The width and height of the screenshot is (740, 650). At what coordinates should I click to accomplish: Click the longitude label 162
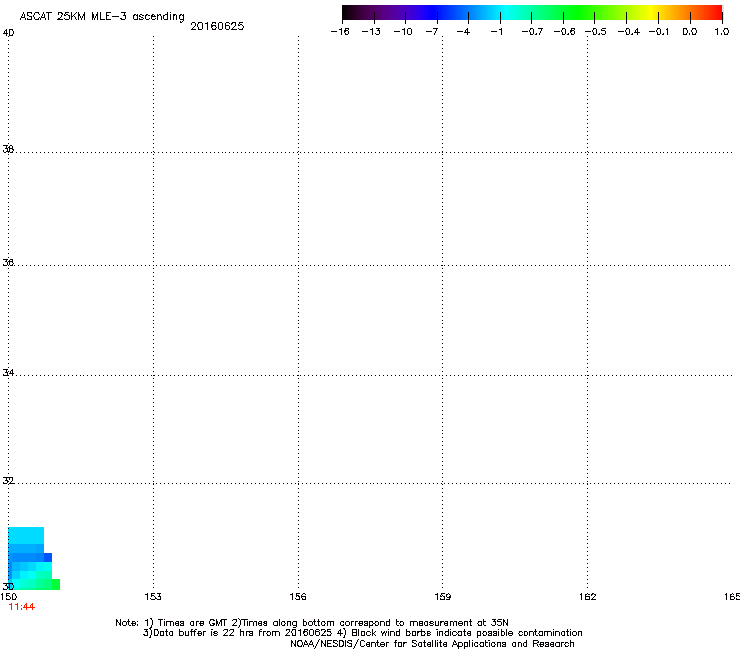[588, 597]
